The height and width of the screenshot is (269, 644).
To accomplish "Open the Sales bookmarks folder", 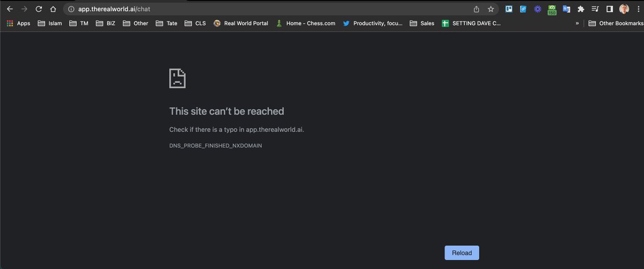I will coord(422,24).
